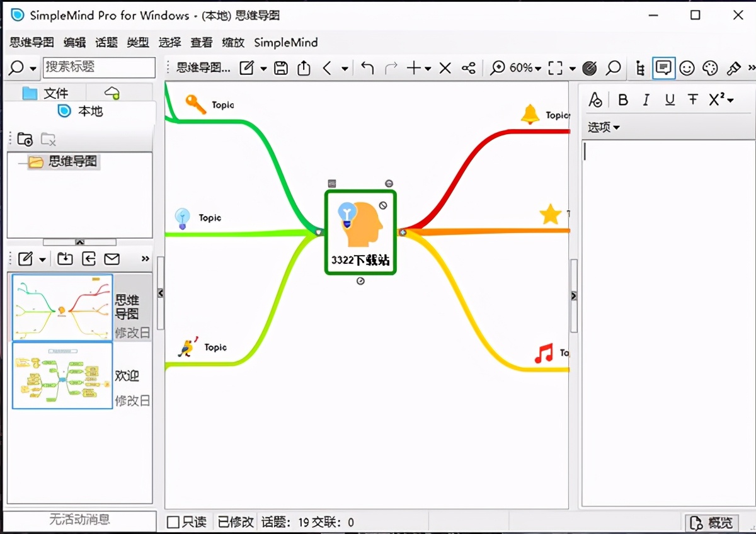This screenshot has height=534, width=756.
Task: Click the fit-to-screen zoom icon
Action: click(555, 67)
